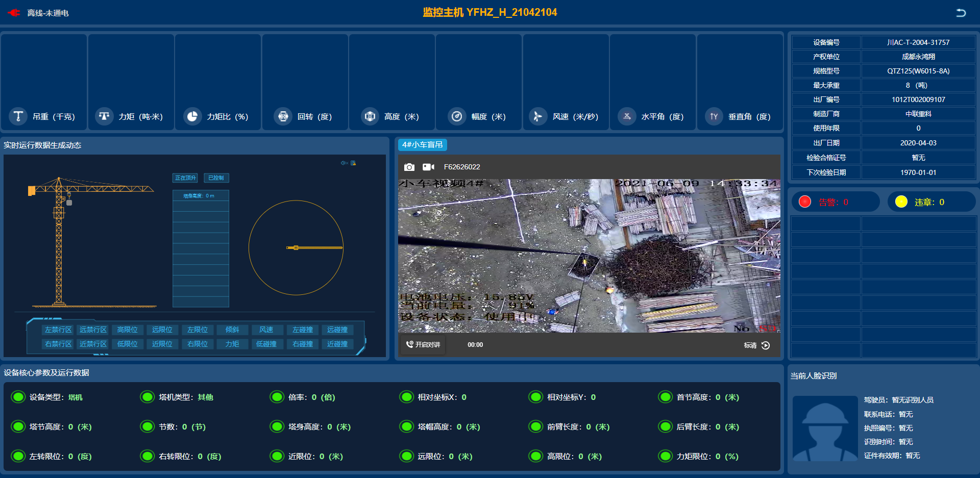Image resolution: width=980 pixels, height=478 pixels.
Task: Click the driver avatar face recognition thumbnail
Action: pyautogui.click(x=825, y=429)
